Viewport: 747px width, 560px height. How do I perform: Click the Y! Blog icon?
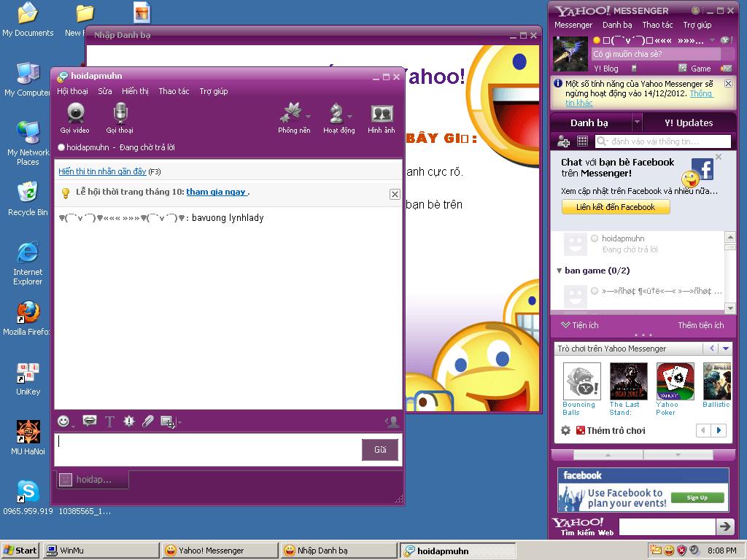point(606,69)
